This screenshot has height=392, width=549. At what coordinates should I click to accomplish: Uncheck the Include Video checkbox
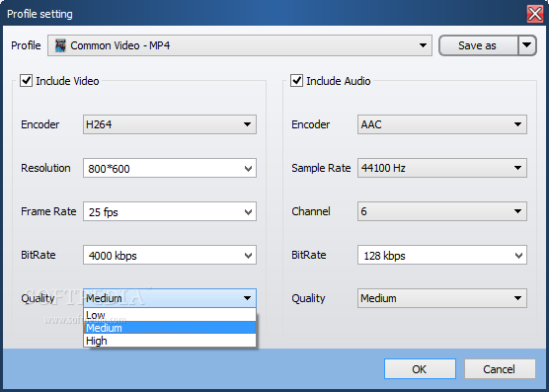tap(27, 81)
